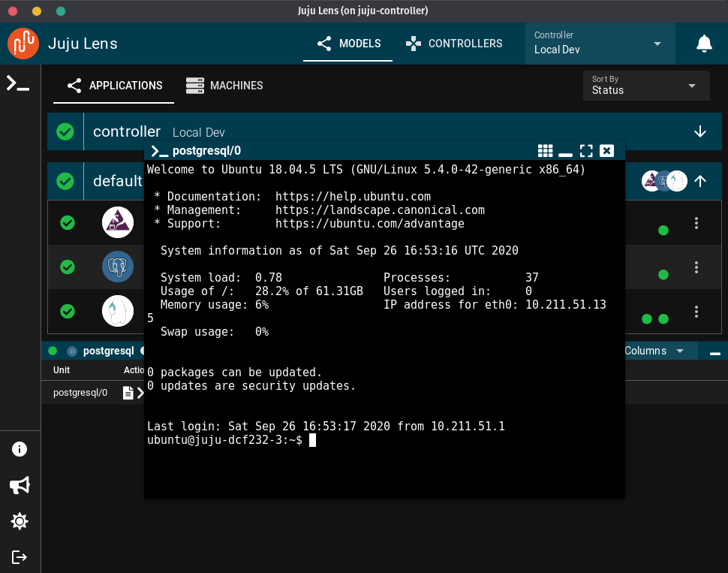This screenshot has width=728, height=573.
Task: Click the green status dot in postgresql panel header
Action: (53, 351)
